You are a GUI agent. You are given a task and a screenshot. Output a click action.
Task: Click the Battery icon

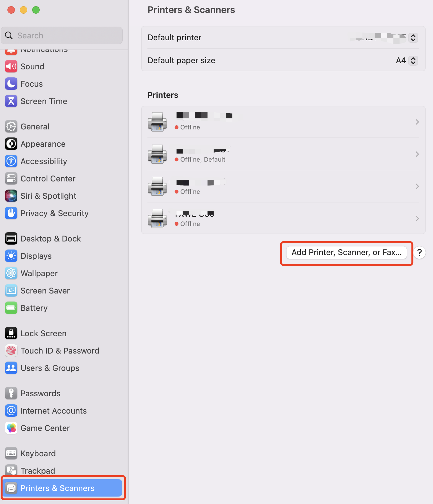coord(11,308)
